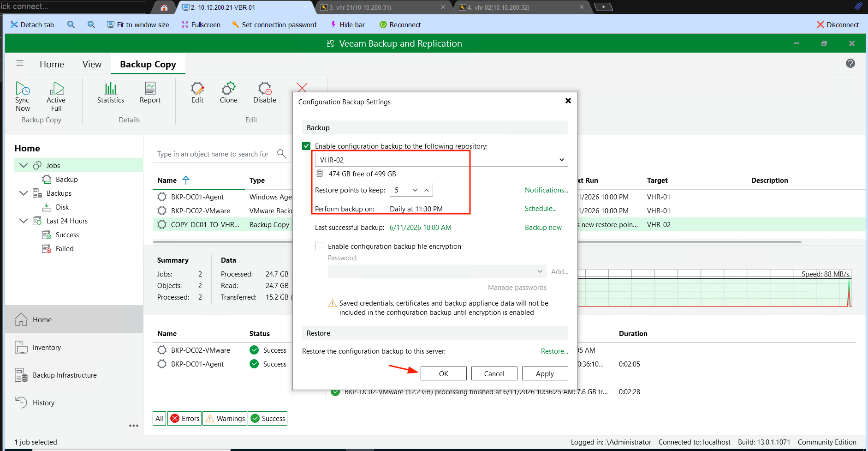Screen dimensions: 868x451
Task: Open the encryption password dropdown
Action: coord(540,271)
